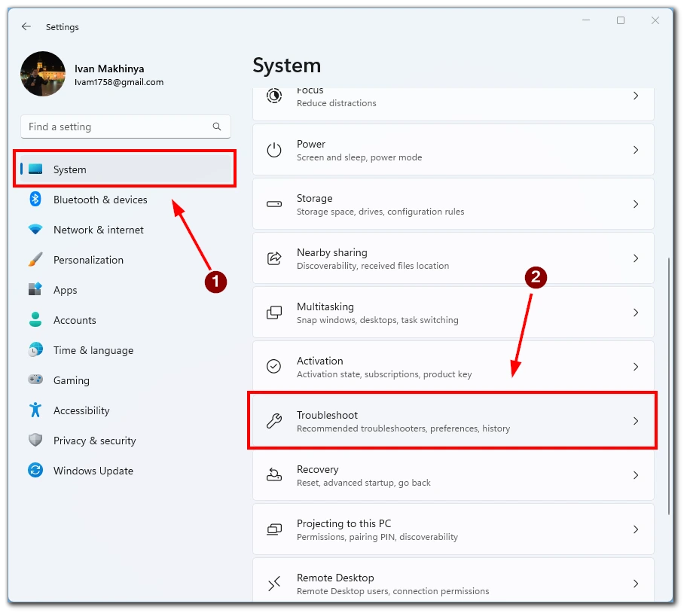Click the Storage drive icon
Image resolution: width=687 pixels, height=616 pixels.
274,204
